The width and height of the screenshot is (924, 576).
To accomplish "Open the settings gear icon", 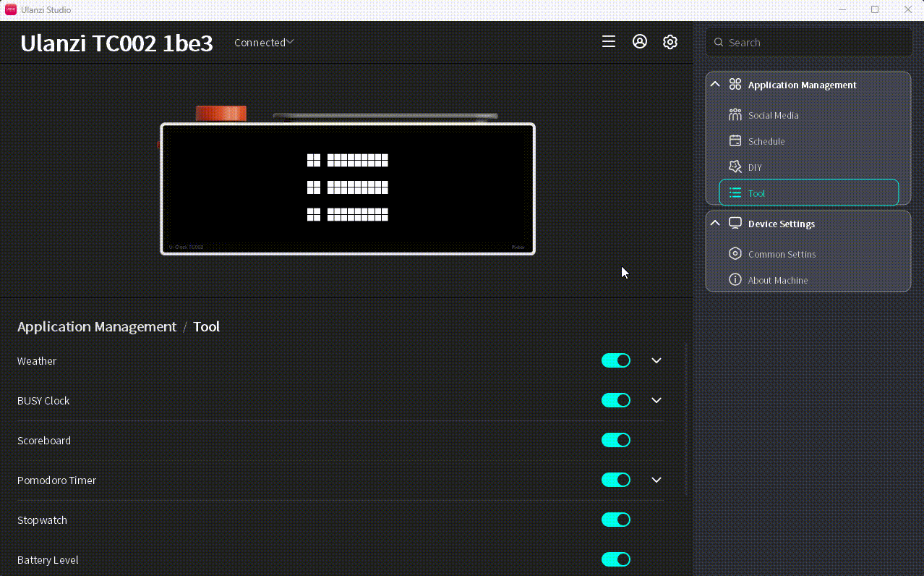I will coord(670,42).
